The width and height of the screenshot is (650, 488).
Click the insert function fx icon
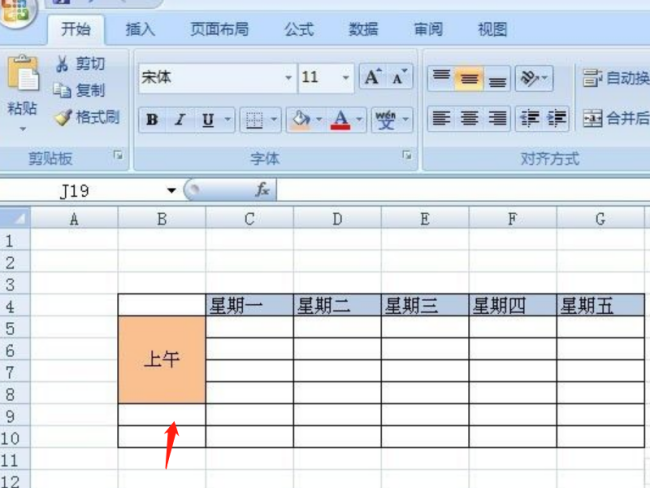(x=262, y=190)
